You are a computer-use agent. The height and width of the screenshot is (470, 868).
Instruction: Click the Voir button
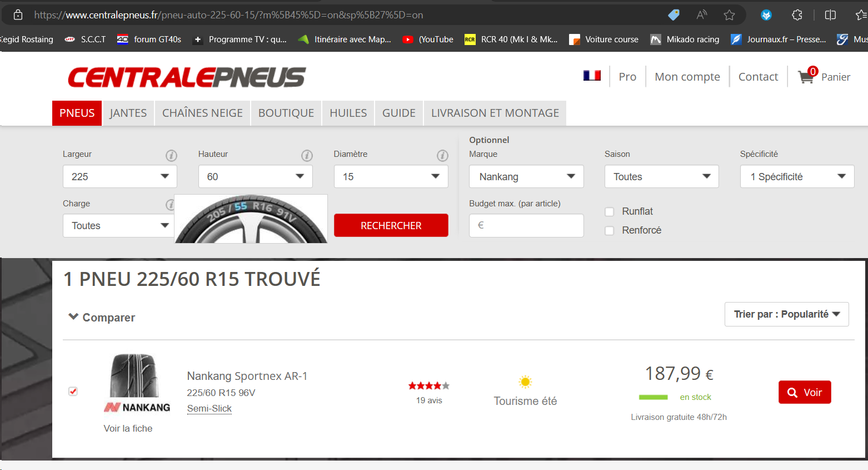click(x=805, y=392)
